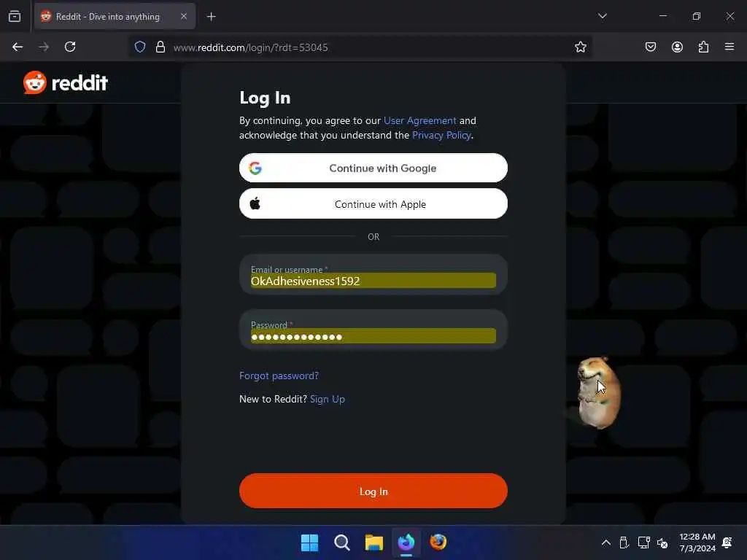
Task: Restore down the browser window
Action: [696, 16]
